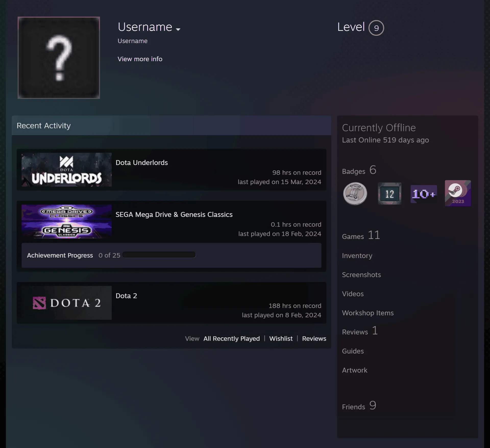Click last played on 15 Mar, 2024
This screenshot has width=490, height=448.
click(x=279, y=182)
